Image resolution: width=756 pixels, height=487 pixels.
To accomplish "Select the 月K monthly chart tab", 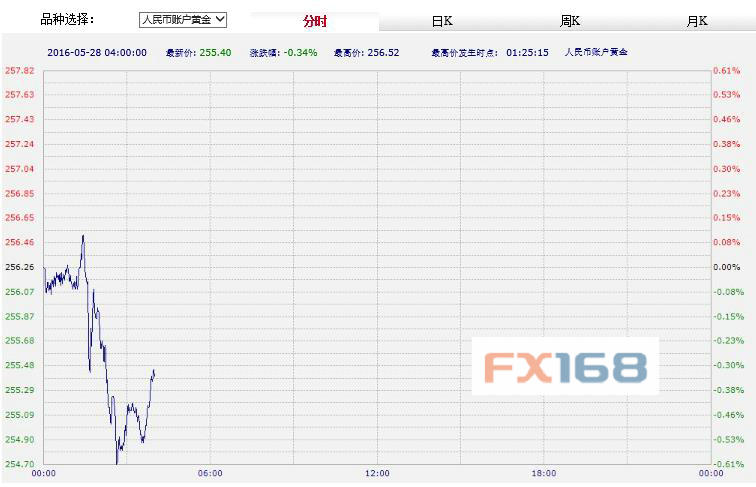I will pos(697,21).
